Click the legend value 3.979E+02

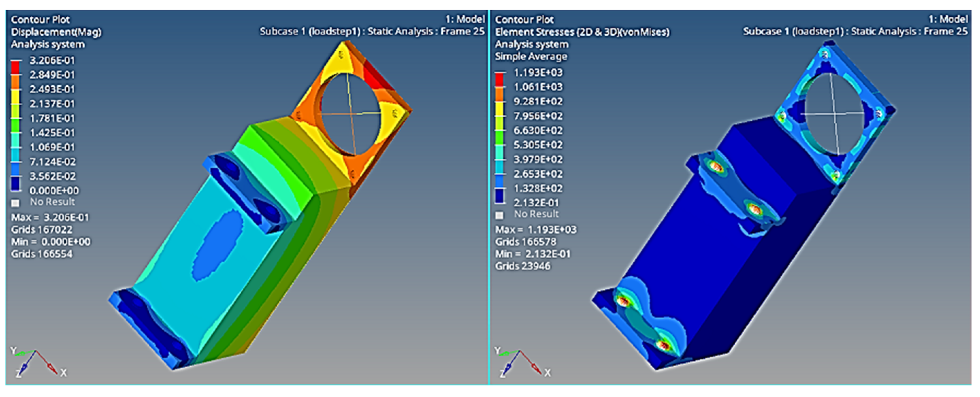(x=538, y=159)
